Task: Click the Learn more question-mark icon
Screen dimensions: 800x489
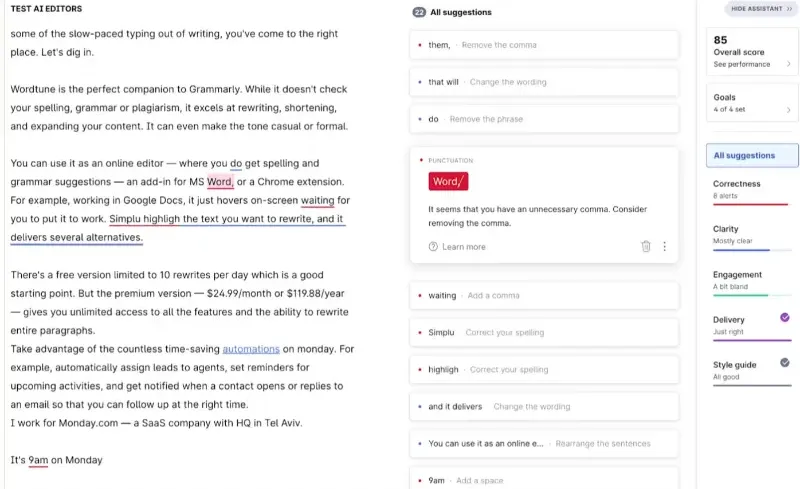Action: click(x=433, y=247)
